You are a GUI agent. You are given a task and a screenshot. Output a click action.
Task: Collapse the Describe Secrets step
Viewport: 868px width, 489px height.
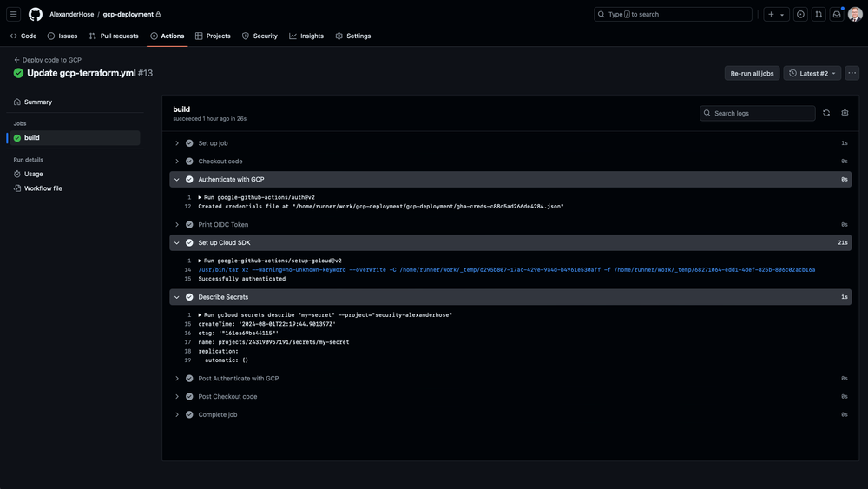(x=510, y=297)
